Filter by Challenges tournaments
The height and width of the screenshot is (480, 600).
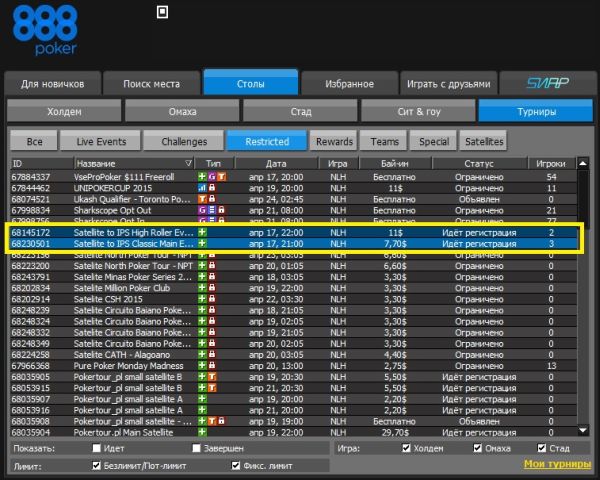point(184,141)
